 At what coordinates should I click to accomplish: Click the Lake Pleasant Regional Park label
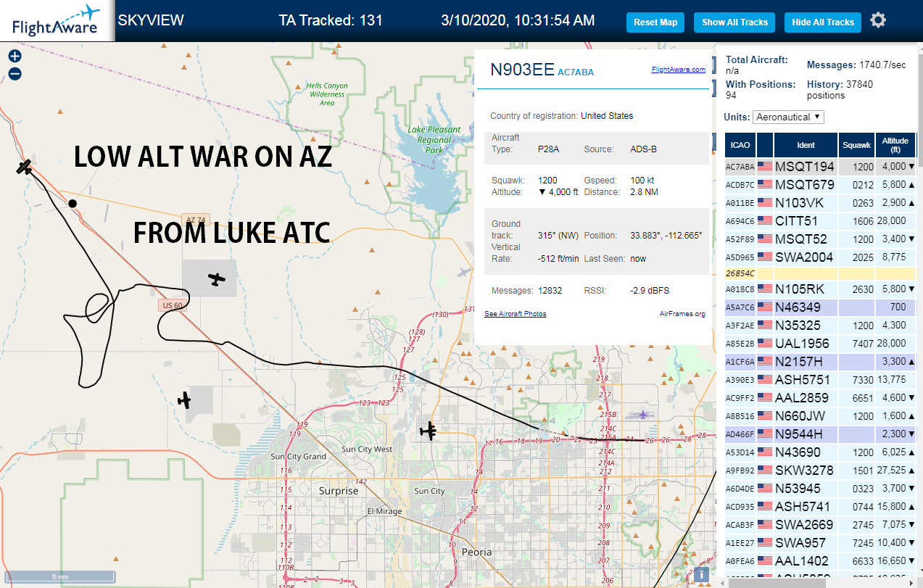pos(434,140)
